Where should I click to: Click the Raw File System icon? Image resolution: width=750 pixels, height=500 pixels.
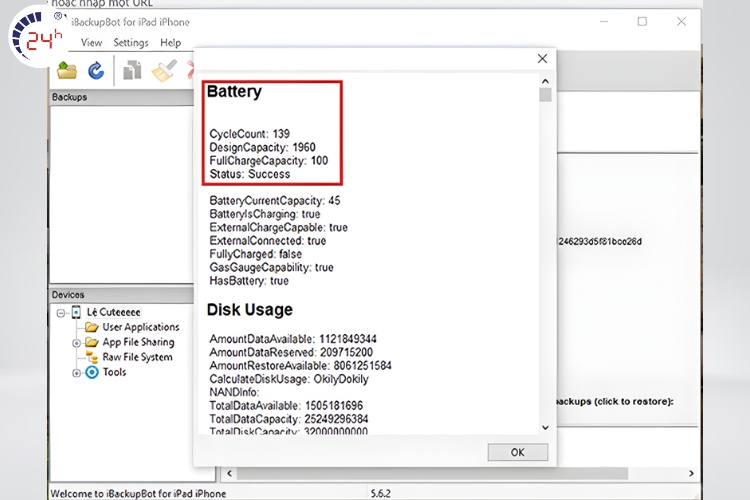92,357
